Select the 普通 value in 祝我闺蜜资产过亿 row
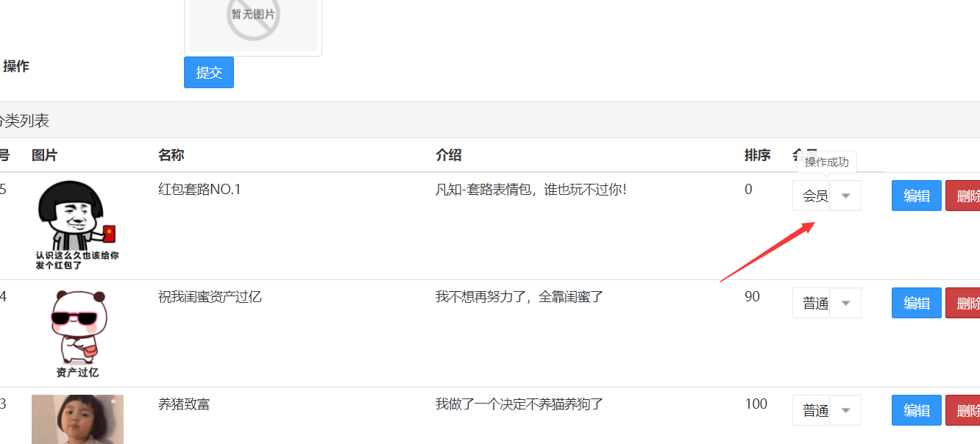This screenshot has height=444, width=980. click(812, 303)
